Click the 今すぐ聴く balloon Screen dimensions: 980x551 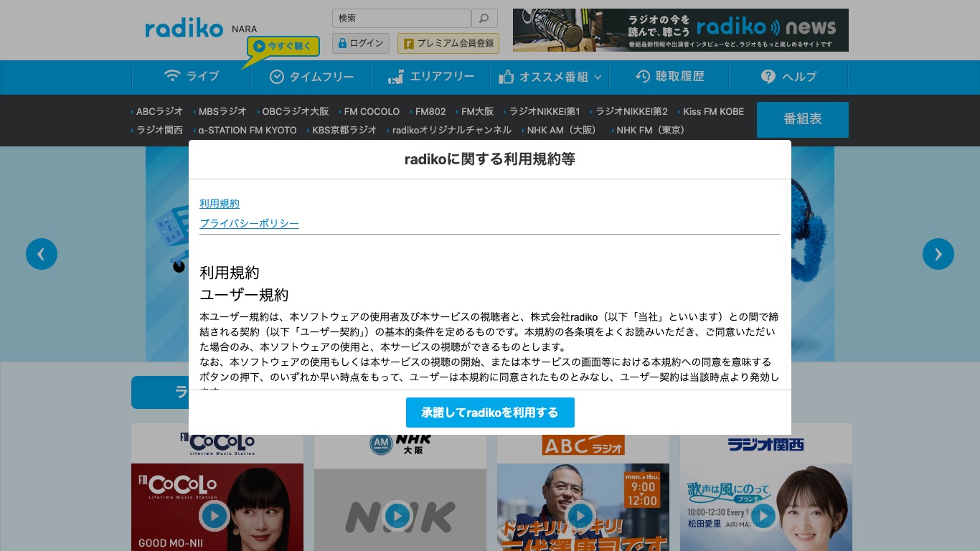[283, 47]
